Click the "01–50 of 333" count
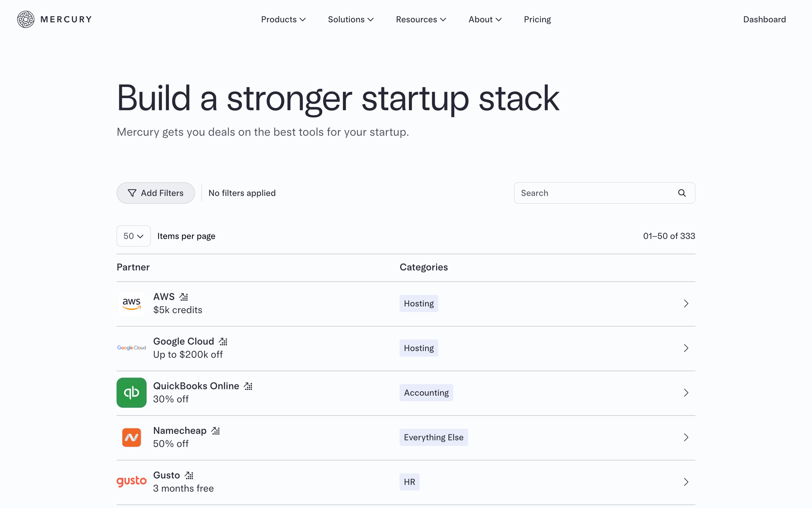The width and height of the screenshot is (812, 508). tap(669, 236)
